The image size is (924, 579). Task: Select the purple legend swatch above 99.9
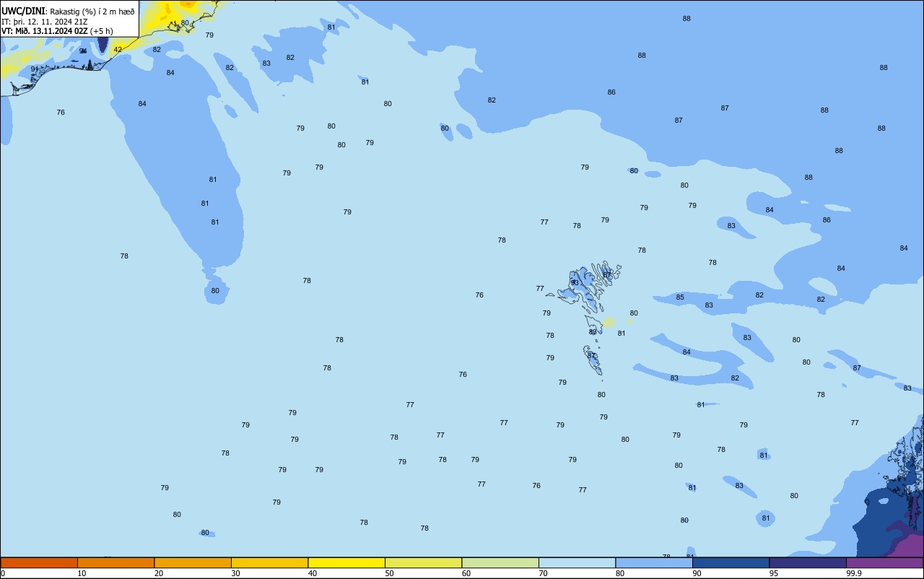tap(884, 562)
